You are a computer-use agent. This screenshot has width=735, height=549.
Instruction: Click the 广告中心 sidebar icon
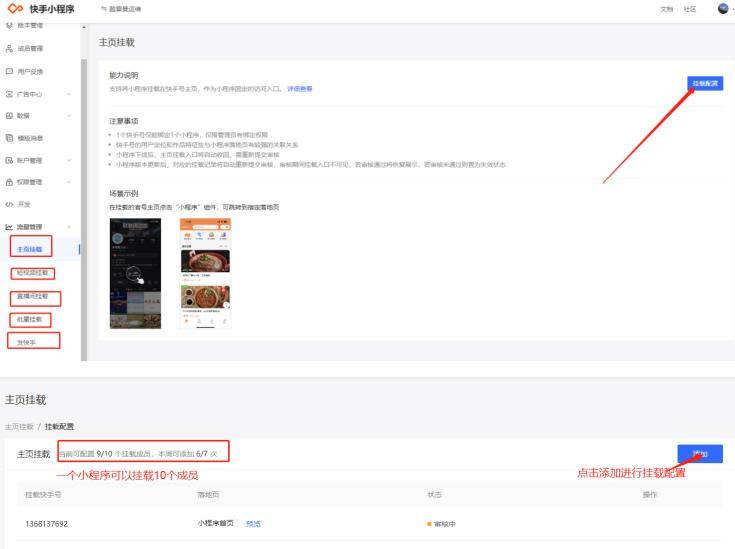[x=9, y=94]
